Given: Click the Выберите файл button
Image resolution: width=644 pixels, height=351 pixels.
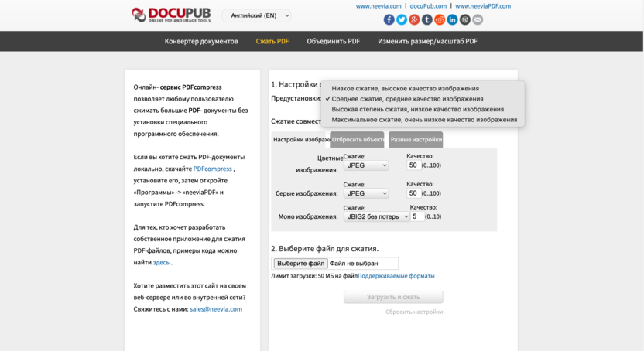Looking at the screenshot, I should 300,263.
